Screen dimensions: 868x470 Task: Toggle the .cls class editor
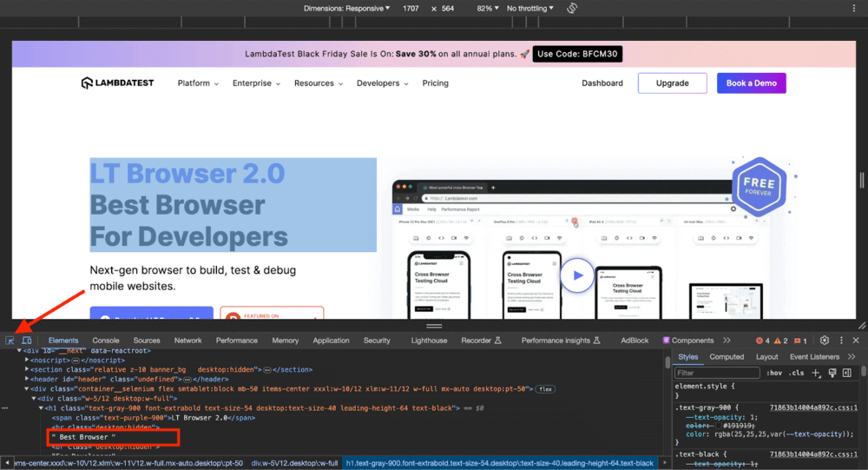tap(797, 373)
